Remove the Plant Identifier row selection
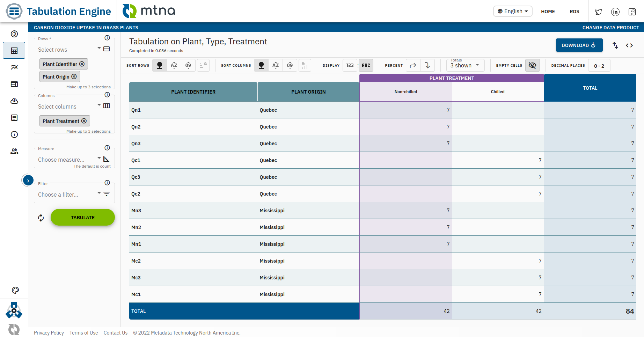 (x=82, y=64)
